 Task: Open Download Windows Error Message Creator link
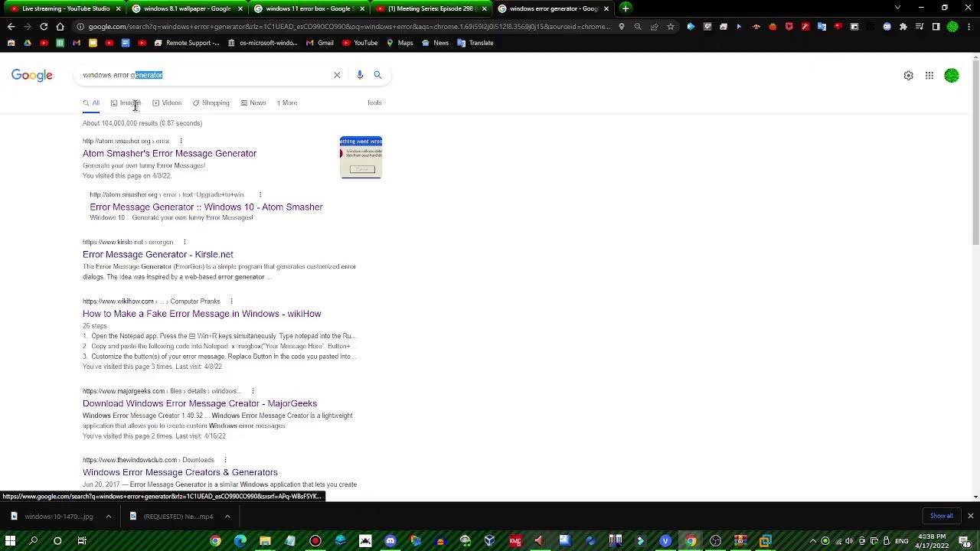coord(200,403)
